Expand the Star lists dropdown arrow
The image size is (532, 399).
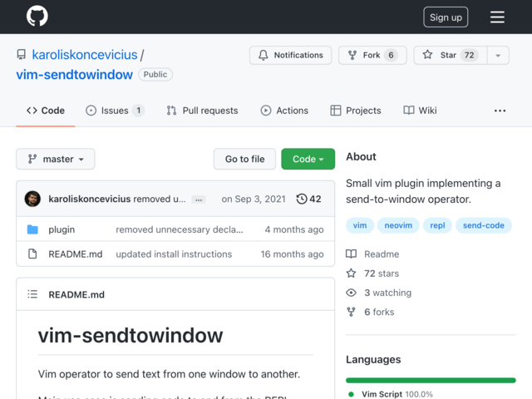point(498,56)
